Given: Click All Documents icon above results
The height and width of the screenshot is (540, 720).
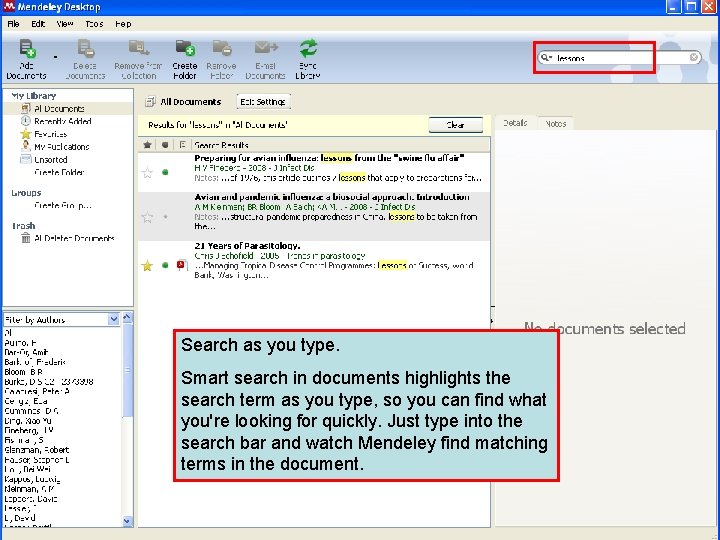Looking at the screenshot, I should click(150, 101).
